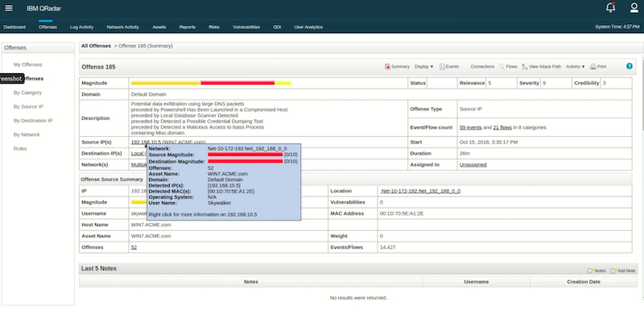Screen dimensions: 644x318
Task: Click the offense Magnitude bar
Action: [211, 83]
